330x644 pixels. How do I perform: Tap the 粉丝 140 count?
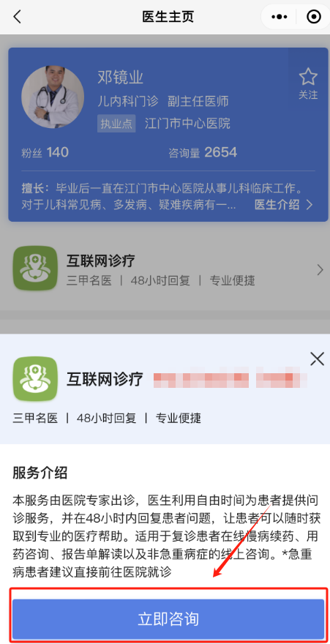(x=45, y=153)
